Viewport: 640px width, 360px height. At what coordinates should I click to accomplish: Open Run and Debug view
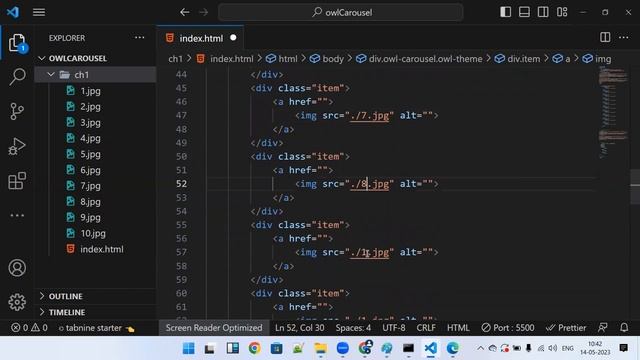tap(17, 146)
